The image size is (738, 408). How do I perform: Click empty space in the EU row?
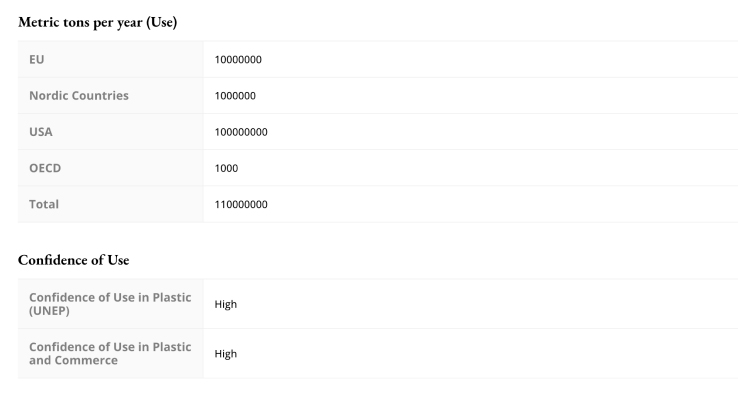pos(499,60)
